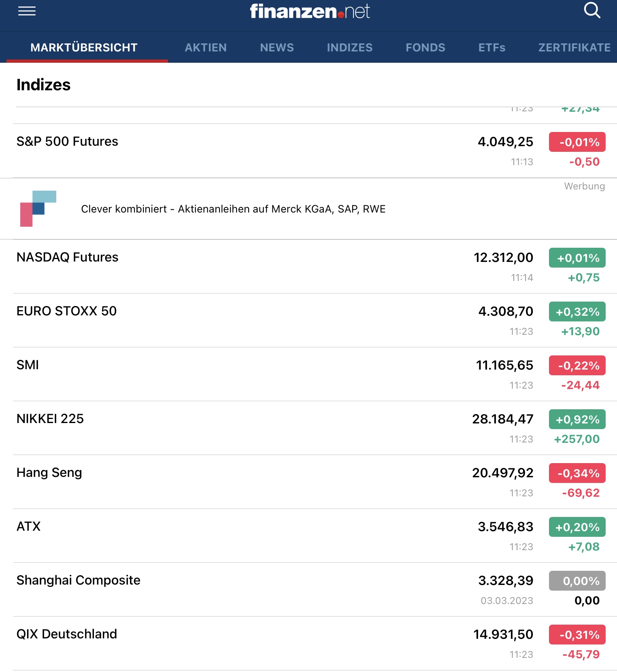Select the Marktübersicht tab
The width and height of the screenshot is (617, 672).
(84, 47)
